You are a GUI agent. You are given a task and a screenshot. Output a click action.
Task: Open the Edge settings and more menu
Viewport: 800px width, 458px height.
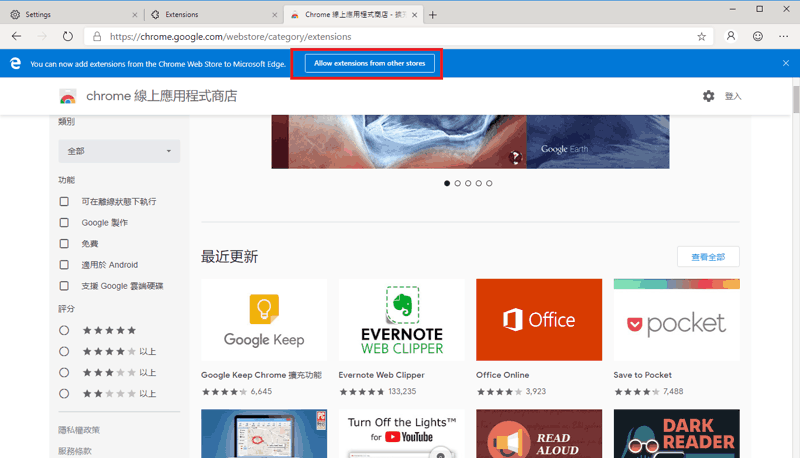point(784,36)
